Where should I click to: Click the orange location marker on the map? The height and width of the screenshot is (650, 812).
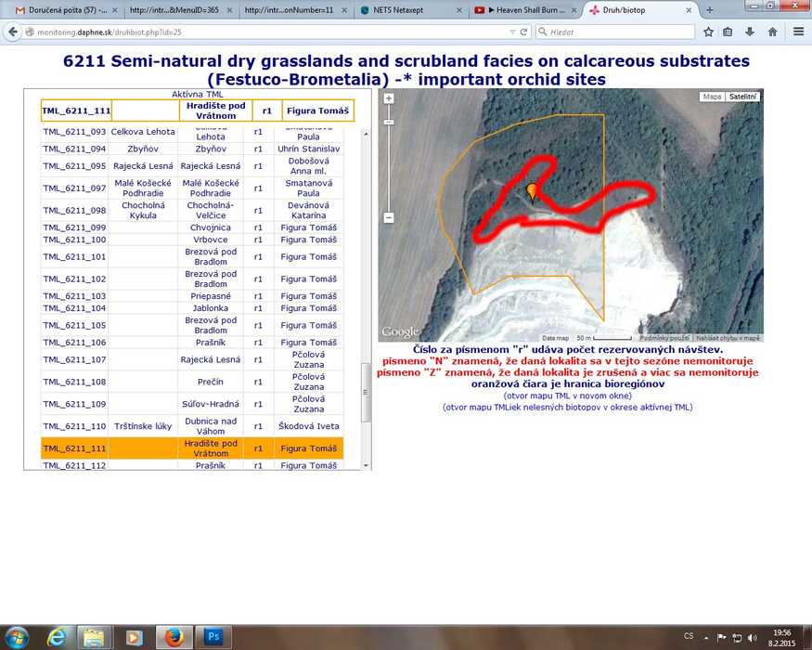[x=532, y=191]
